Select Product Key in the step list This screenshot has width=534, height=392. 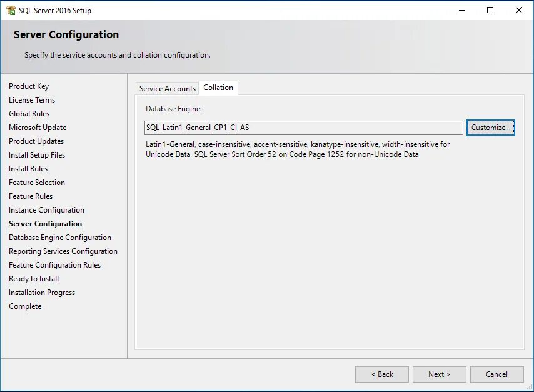click(x=29, y=86)
